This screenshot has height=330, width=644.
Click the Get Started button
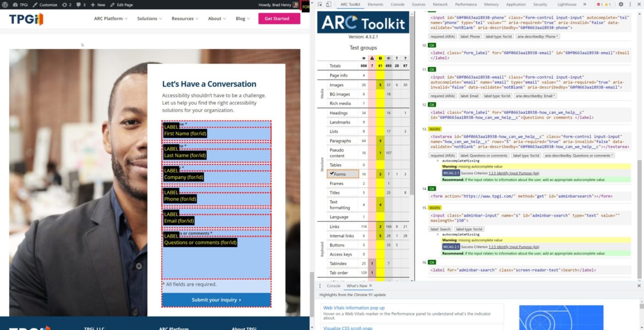pos(279,18)
